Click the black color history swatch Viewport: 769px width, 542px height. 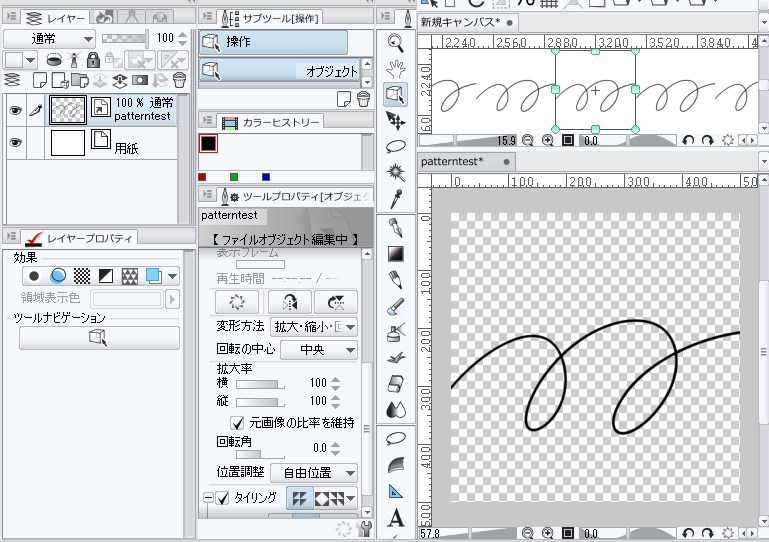pyautogui.click(x=208, y=144)
